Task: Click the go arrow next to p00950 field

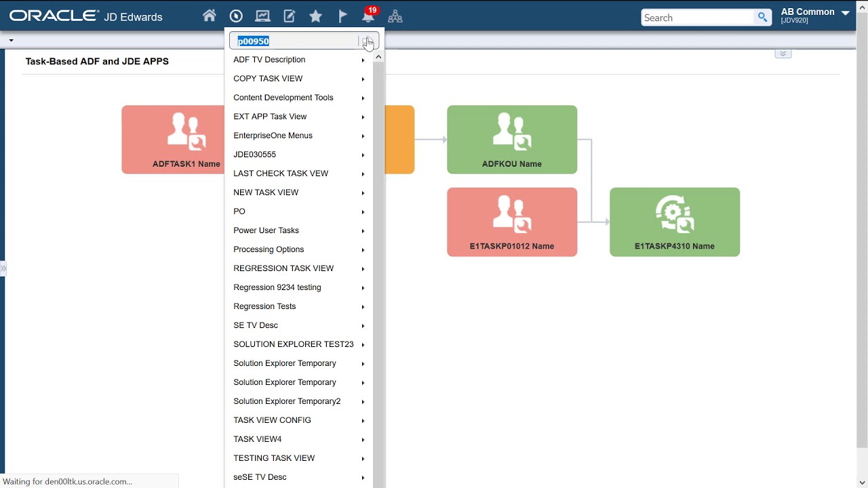Action: point(367,41)
